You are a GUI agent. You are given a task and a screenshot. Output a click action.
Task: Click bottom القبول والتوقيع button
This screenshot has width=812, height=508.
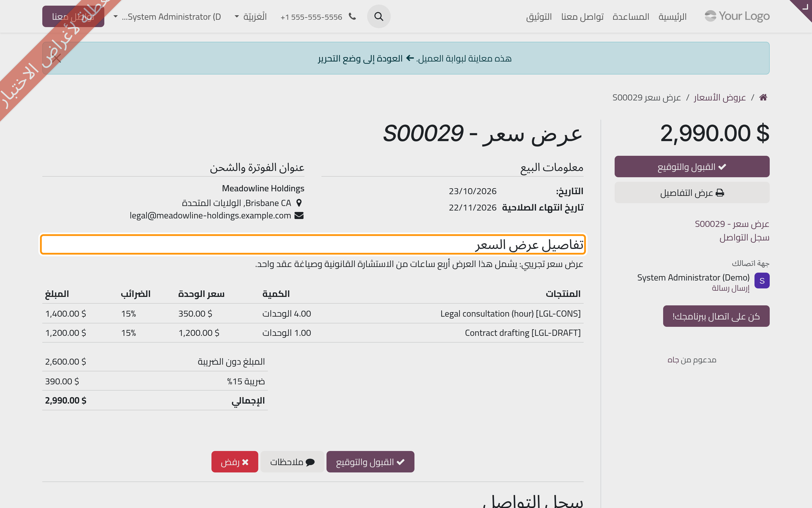(x=370, y=462)
